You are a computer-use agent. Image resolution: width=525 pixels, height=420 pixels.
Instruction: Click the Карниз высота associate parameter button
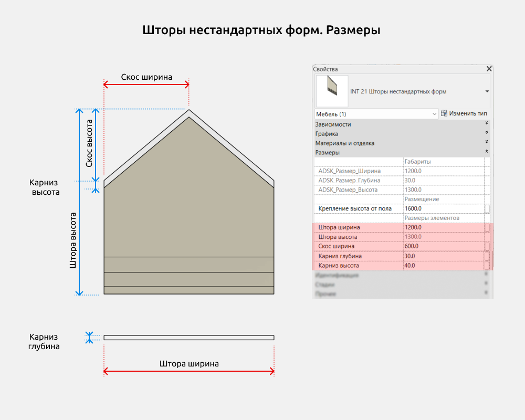pos(487,266)
